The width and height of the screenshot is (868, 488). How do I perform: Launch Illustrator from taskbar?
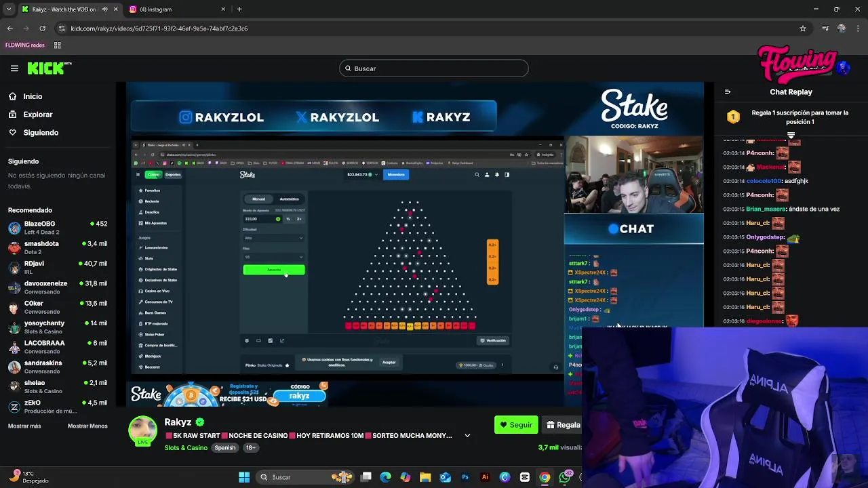click(485, 477)
